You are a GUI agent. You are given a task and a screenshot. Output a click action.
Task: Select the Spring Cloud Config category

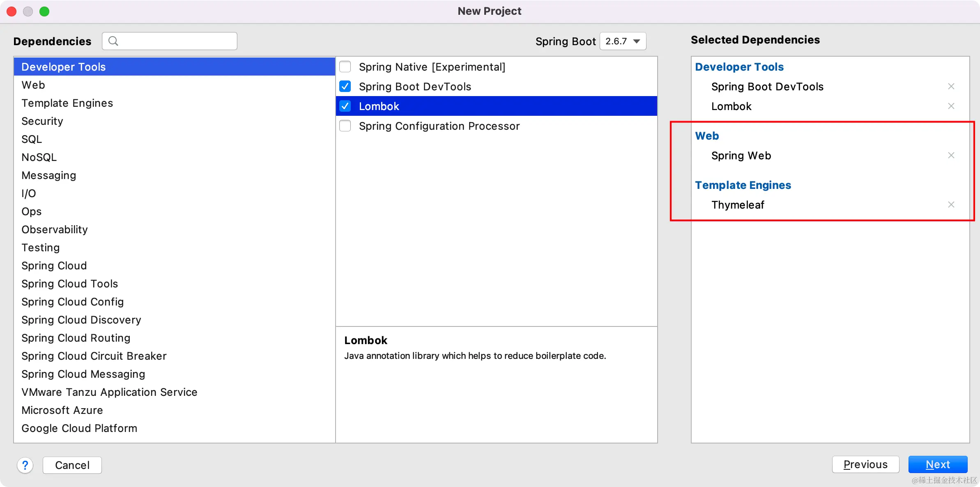click(x=175, y=302)
